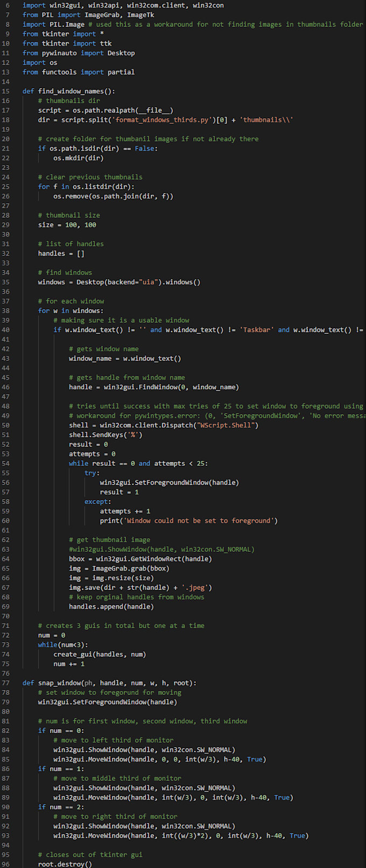
Task: Click the 'WScript.Shell' Dispatch line
Action: (x=164, y=425)
